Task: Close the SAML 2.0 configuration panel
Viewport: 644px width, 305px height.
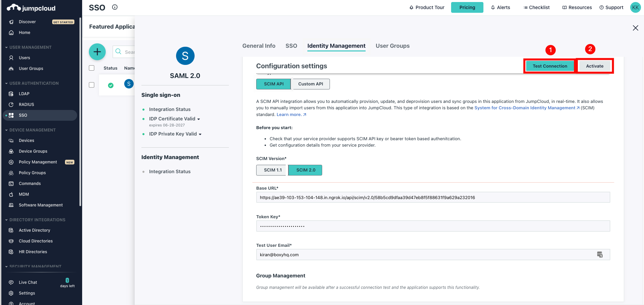Action: coord(635,28)
